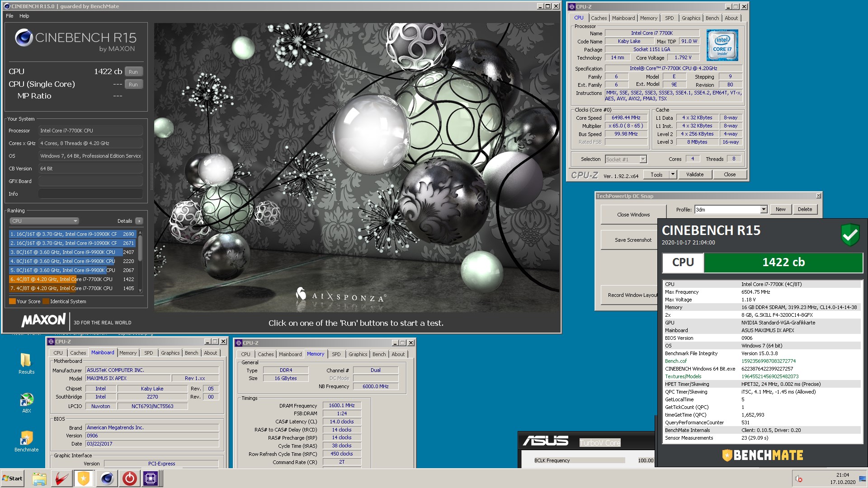Open the Windows Start menu
This screenshot has height=488, width=868.
point(12,479)
